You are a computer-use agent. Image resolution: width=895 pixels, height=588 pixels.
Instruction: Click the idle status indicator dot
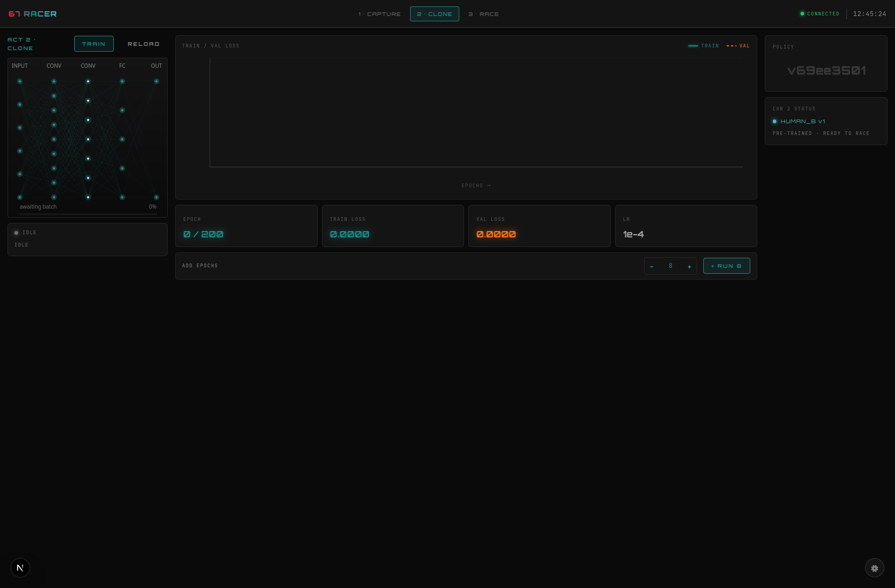pyautogui.click(x=17, y=233)
